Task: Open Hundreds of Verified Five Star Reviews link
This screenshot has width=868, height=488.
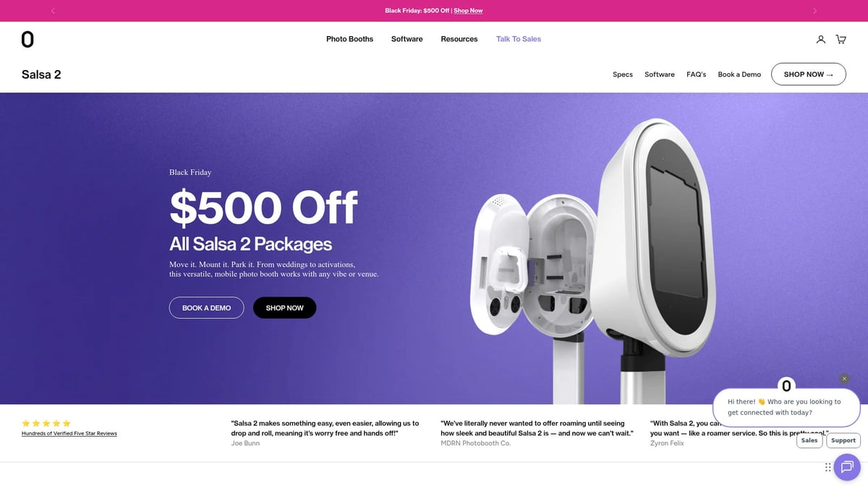Action: tap(69, 434)
